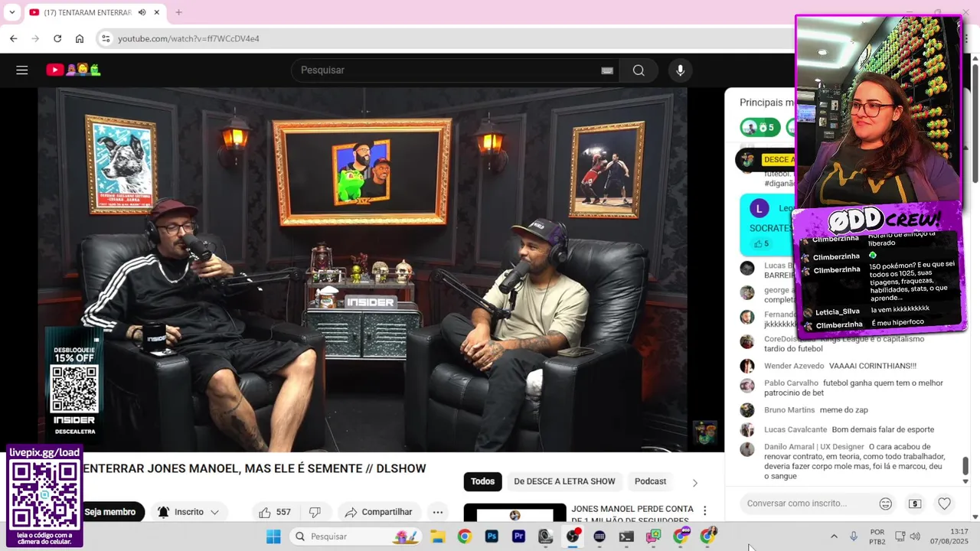The width and height of the screenshot is (980, 551).
Task: Click chat reaction pill with count 5
Action: point(759,127)
